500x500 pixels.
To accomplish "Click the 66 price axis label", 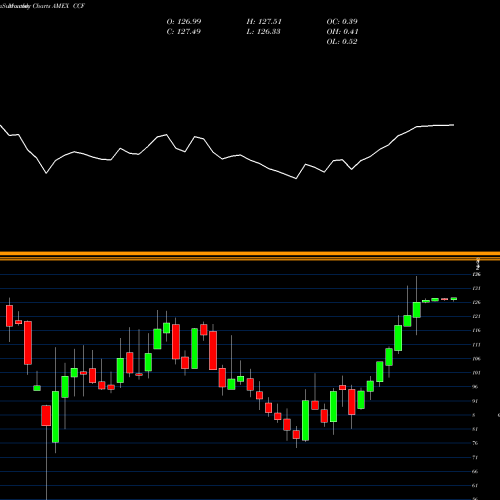I will (475, 471).
